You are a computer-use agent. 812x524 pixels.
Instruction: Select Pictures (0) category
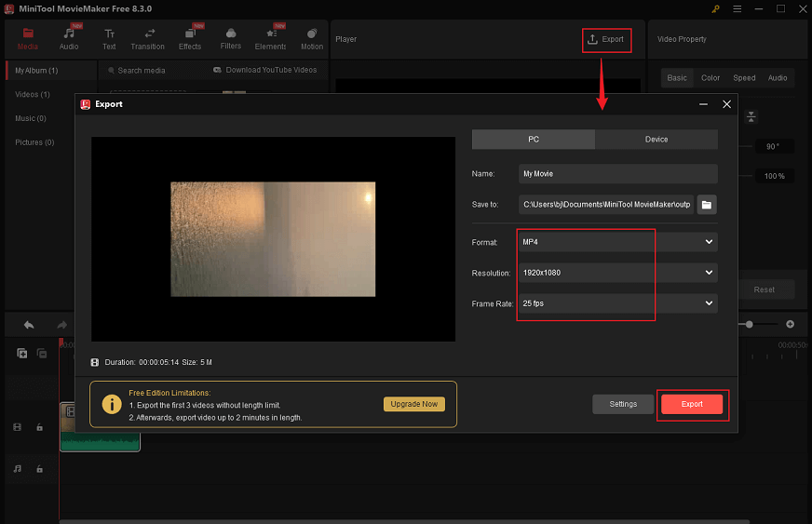pos(34,141)
